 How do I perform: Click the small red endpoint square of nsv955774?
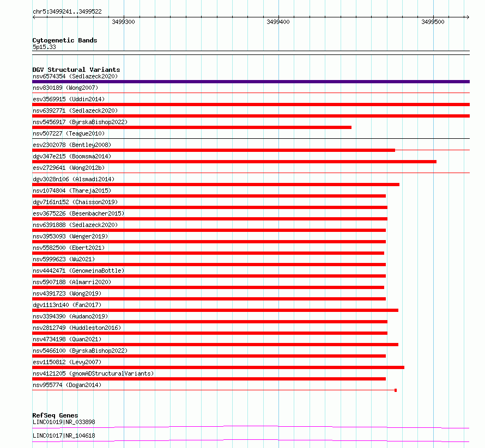pos(396,390)
